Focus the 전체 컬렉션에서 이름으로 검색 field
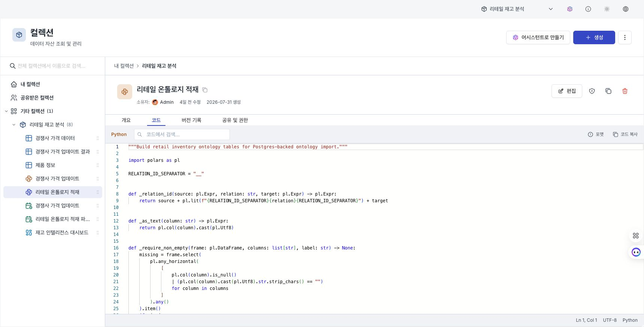Screen dimensions: 644x327 (52, 66)
